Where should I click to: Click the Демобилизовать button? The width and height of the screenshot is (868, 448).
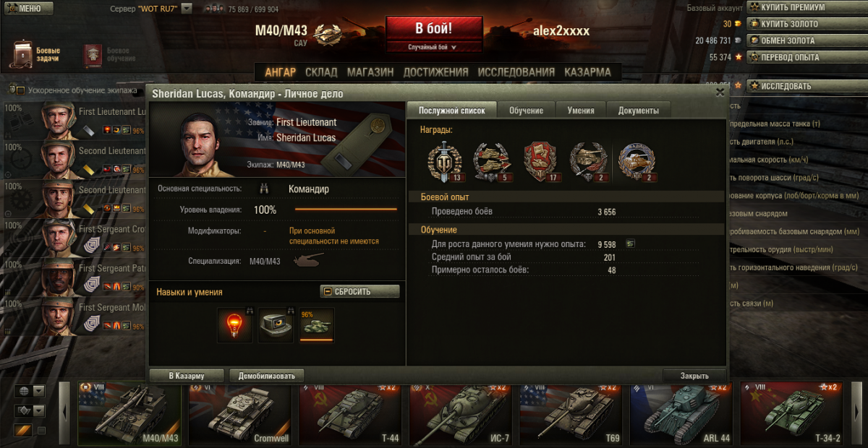(267, 376)
